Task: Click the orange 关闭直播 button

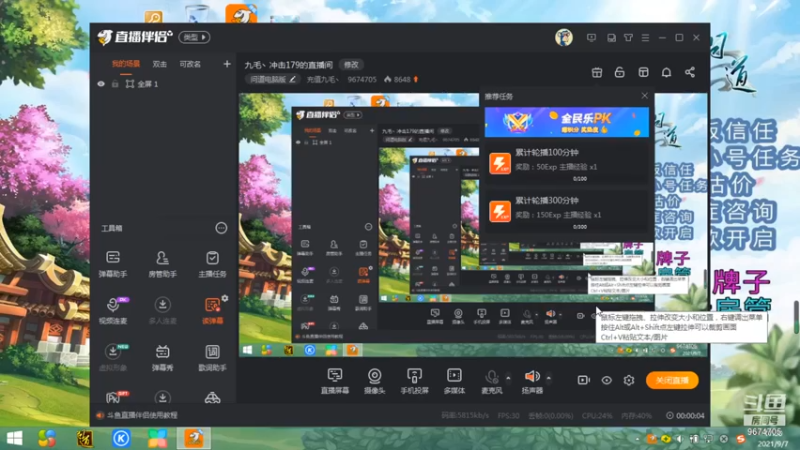Action: tap(672, 380)
